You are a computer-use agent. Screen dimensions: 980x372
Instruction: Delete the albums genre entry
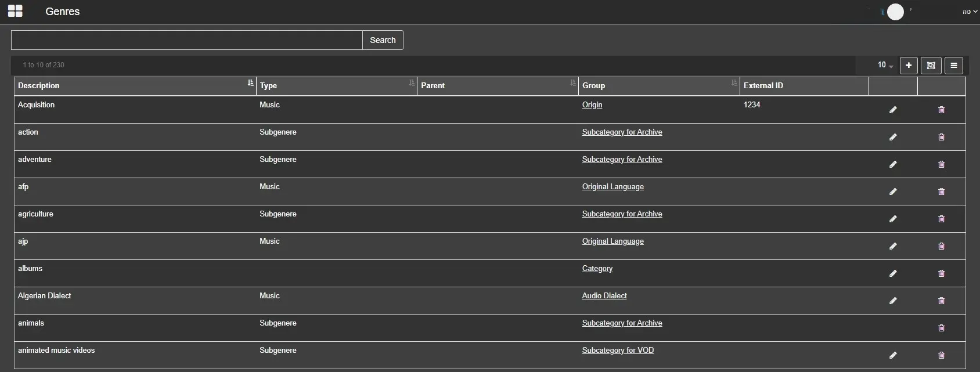point(941,273)
